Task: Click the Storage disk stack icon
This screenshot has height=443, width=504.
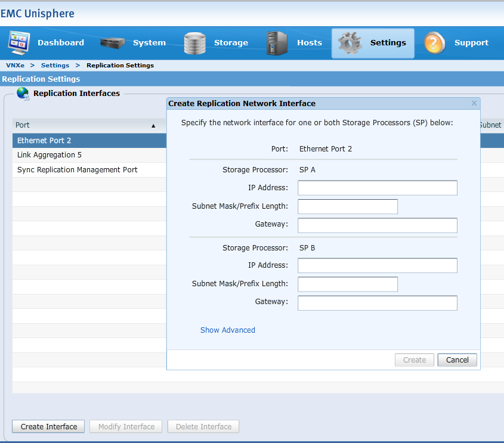Action: pyautogui.click(x=194, y=43)
